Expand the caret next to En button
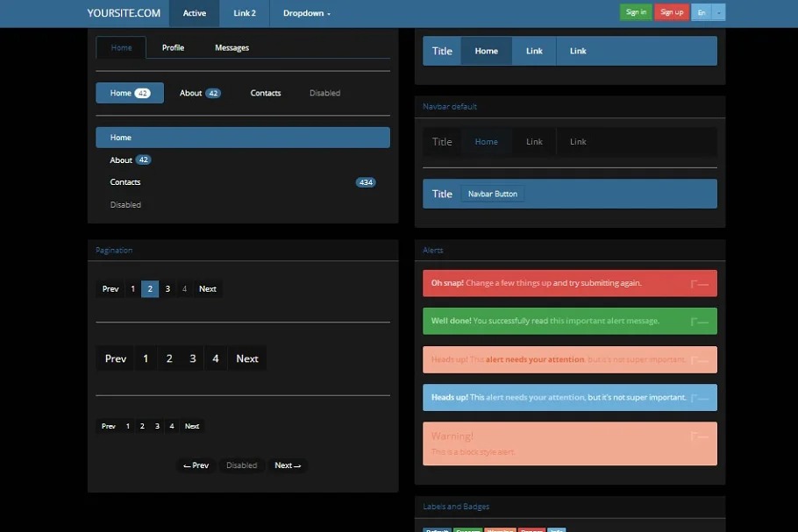Image resolution: width=798 pixels, height=532 pixels. (719, 12)
